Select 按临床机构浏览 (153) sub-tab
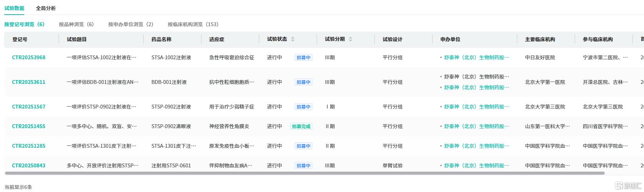The height and width of the screenshot is (192, 644). (193, 24)
